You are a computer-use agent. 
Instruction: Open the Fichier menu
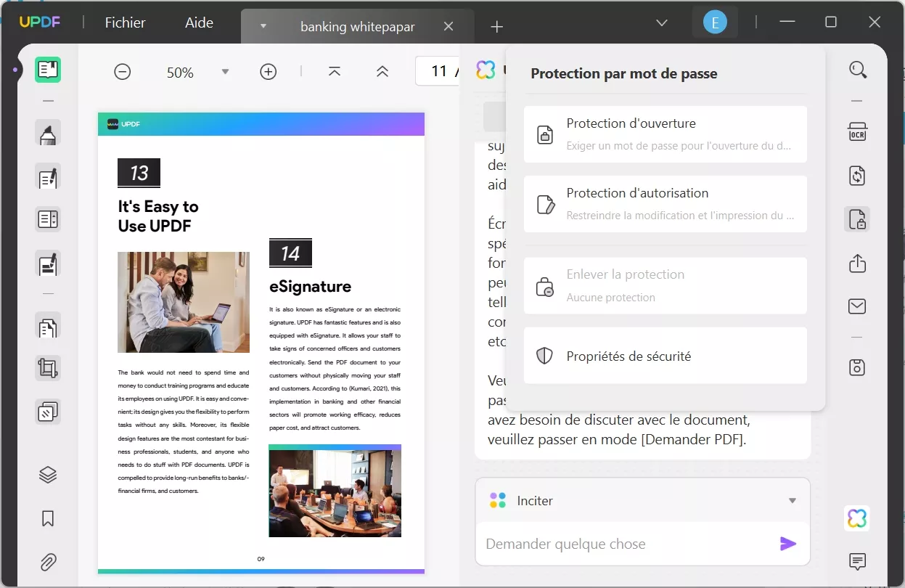point(124,23)
